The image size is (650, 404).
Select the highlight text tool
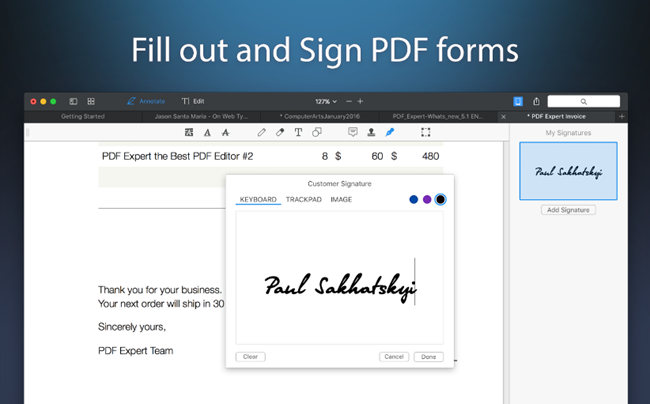point(189,132)
